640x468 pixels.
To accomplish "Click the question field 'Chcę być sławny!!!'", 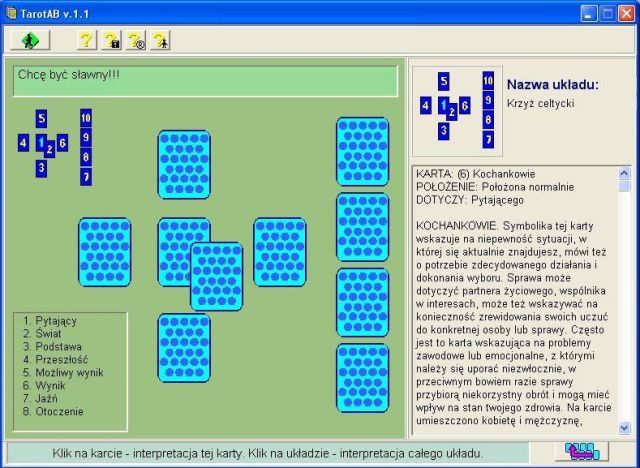I will click(205, 81).
